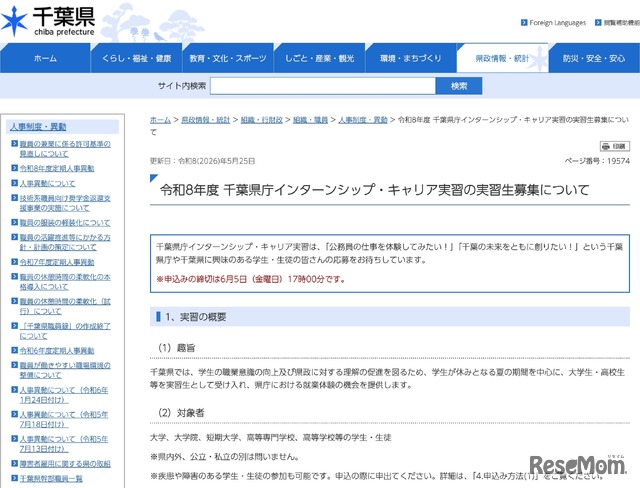Screen dimensions: 640x488
Task: Open 職員の服装の軽装化について sidebar link
Action: (x=65, y=223)
